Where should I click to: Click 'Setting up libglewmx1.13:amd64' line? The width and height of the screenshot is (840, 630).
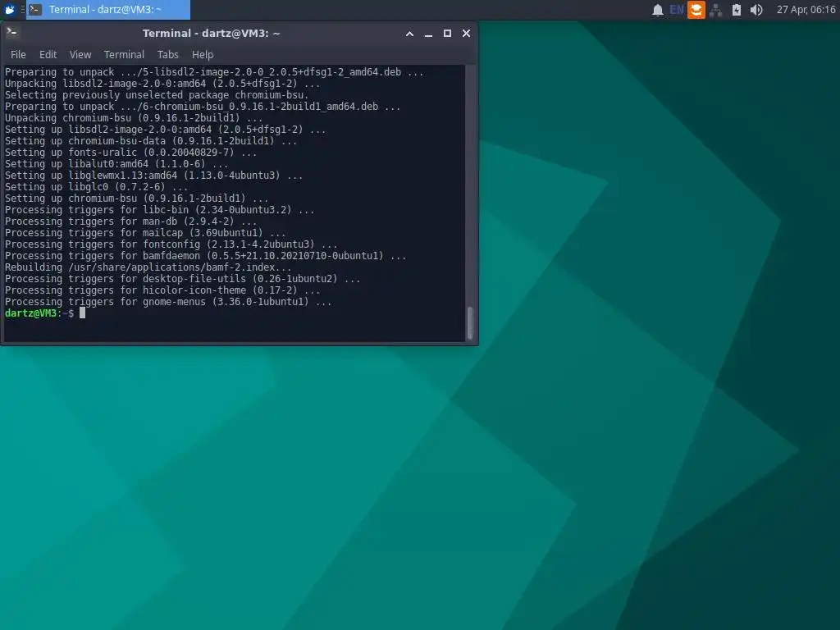click(153, 176)
